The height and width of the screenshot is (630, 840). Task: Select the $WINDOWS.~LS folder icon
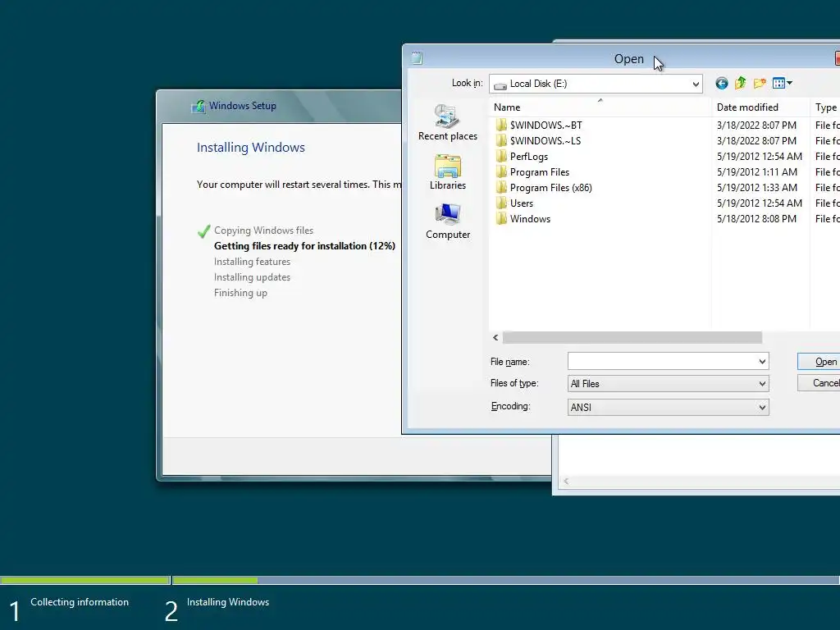click(x=501, y=140)
